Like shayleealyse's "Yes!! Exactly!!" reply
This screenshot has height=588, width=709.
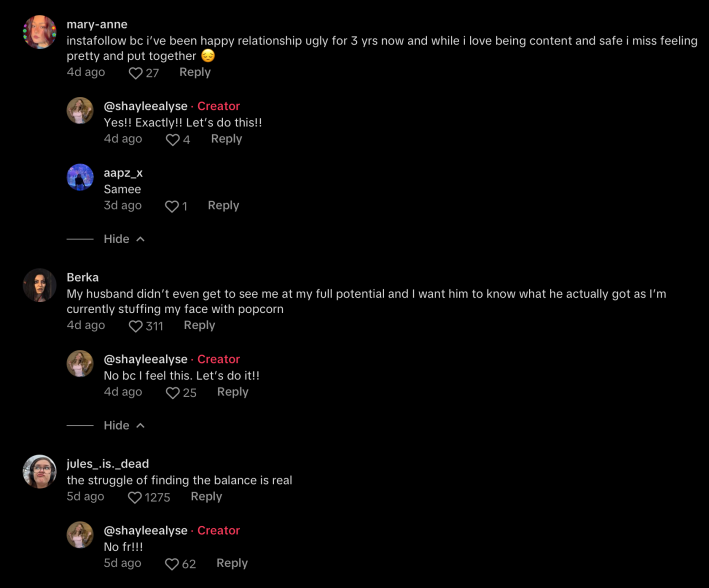point(173,140)
